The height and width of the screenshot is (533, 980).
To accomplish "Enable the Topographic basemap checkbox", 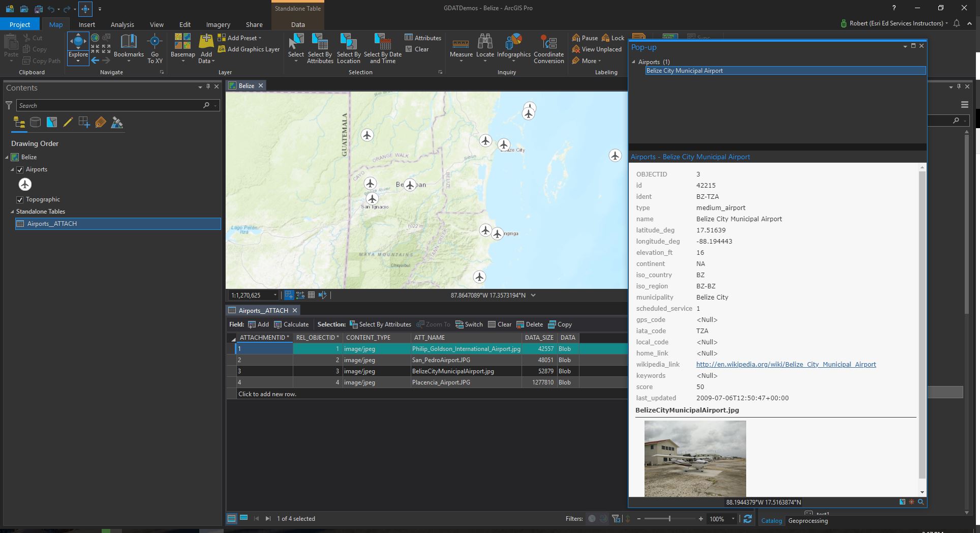I will pos(19,199).
